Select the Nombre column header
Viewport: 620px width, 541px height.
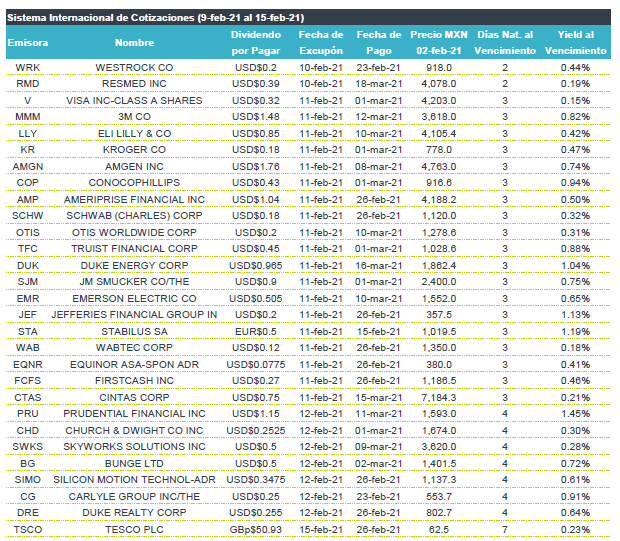coord(134,43)
